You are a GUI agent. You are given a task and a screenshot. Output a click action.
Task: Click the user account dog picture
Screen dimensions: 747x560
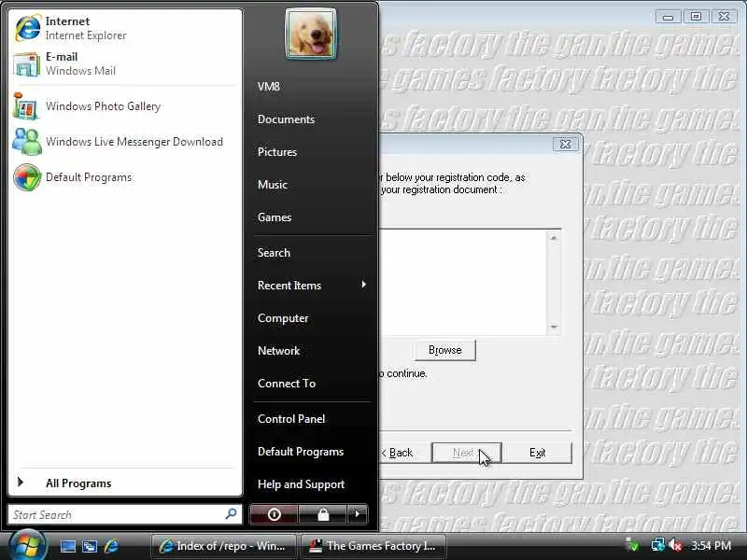[311, 34]
